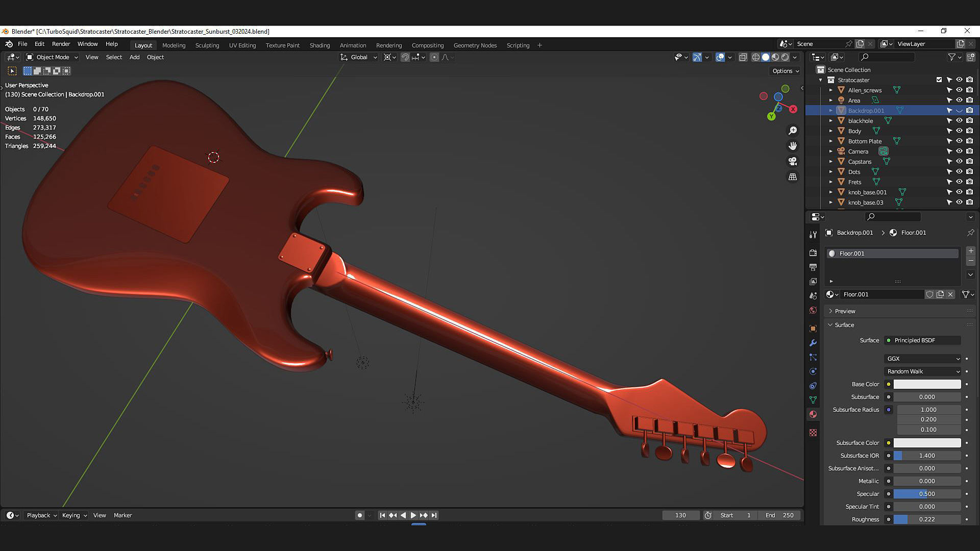Screen dimensions: 980x551
Task: Click the Base Color swatch
Action: pyautogui.click(x=927, y=384)
